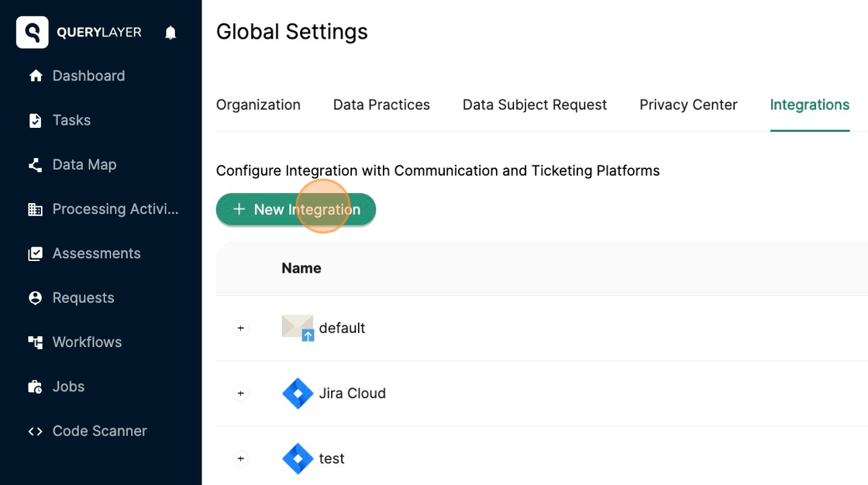
Task: Click the New Integration button
Action: coord(295,208)
